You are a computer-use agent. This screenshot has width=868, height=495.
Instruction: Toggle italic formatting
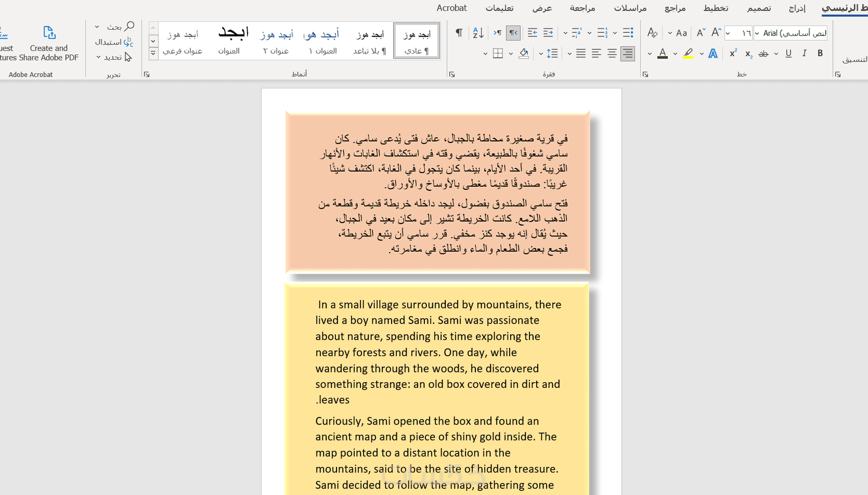(804, 53)
